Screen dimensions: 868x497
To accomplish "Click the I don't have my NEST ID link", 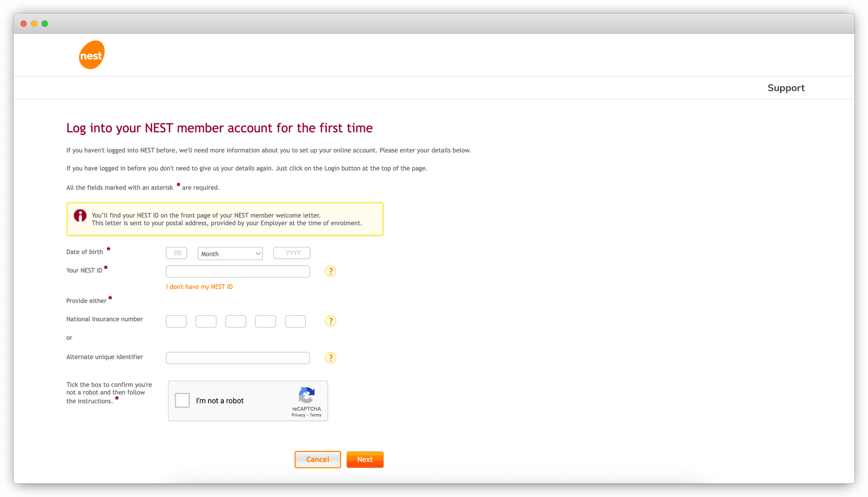I will click(199, 286).
